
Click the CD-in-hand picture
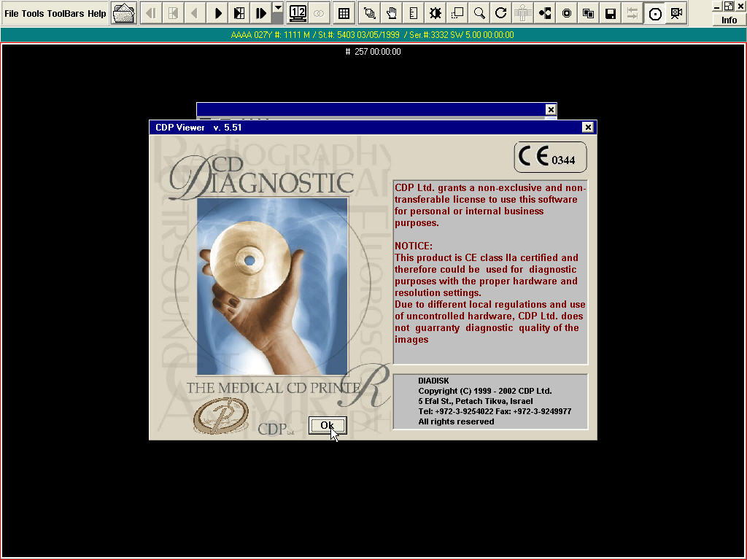tap(272, 287)
